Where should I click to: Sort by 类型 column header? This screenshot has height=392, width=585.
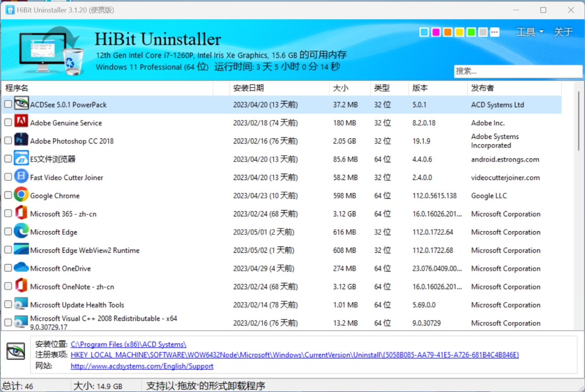coord(389,88)
